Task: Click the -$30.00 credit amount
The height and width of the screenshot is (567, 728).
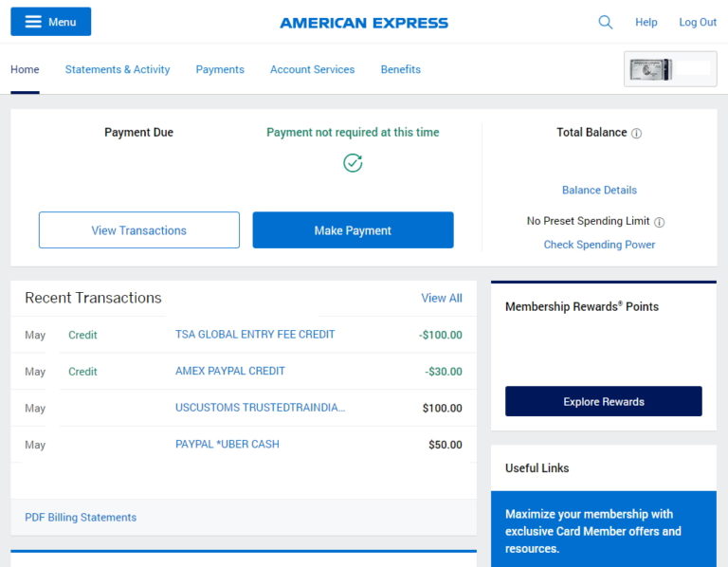Action: [444, 372]
